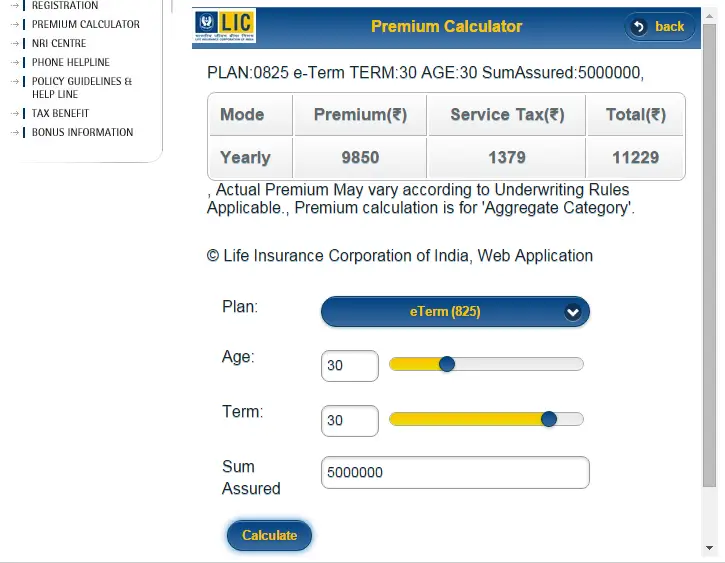This screenshot has width=725, height=563.
Task: Click the scrollbar down arrow
Action: [x=709, y=548]
